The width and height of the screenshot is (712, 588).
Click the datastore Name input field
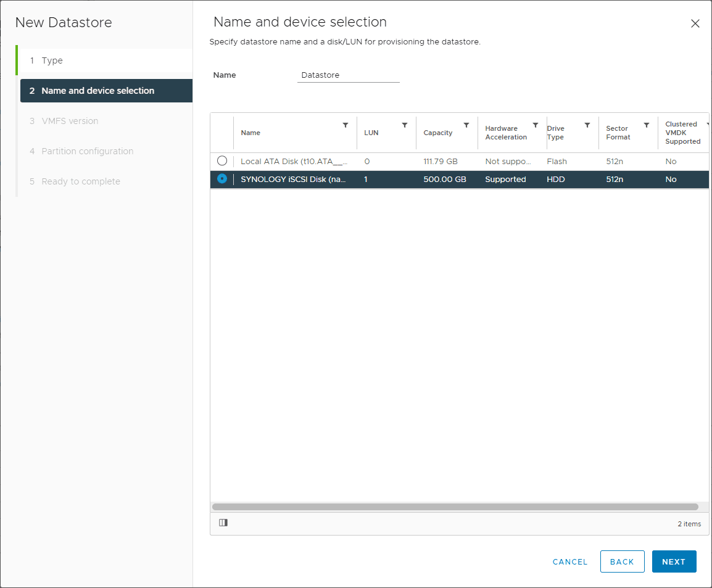point(348,75)
